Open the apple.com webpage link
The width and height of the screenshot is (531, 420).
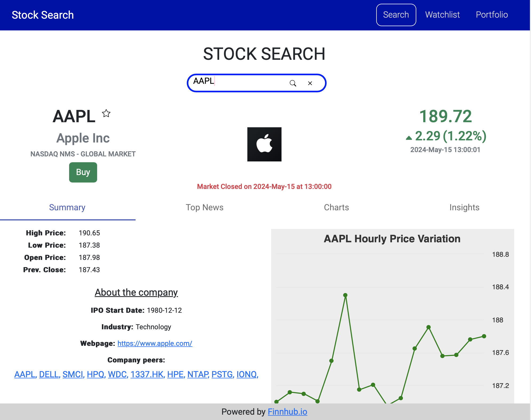[x=155, y=343]
